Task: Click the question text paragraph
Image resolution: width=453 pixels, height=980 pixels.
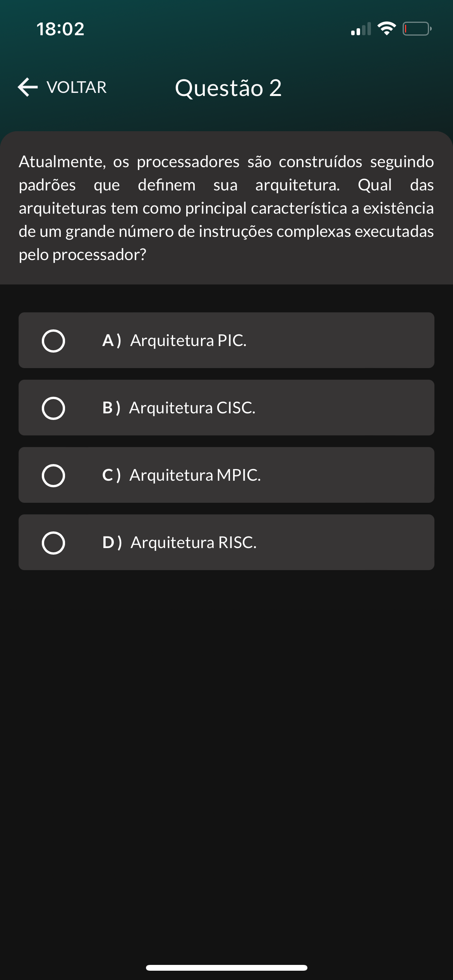Action: pos(226,208)
